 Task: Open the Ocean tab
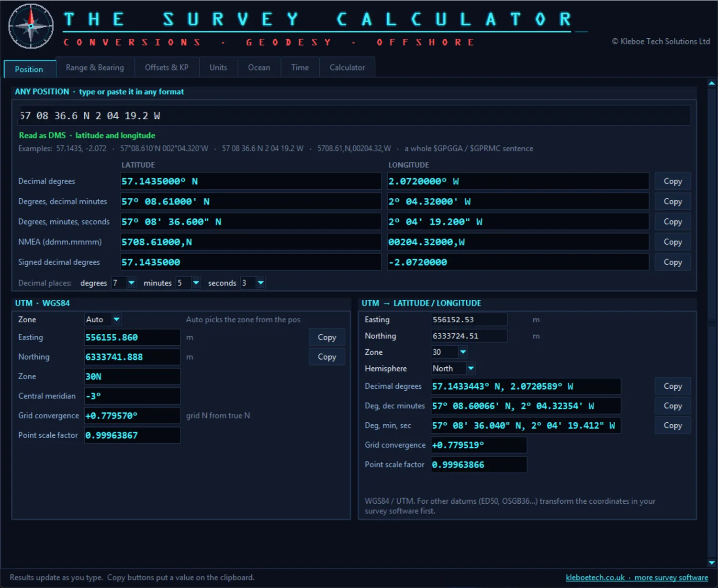(x=259, y=68)
